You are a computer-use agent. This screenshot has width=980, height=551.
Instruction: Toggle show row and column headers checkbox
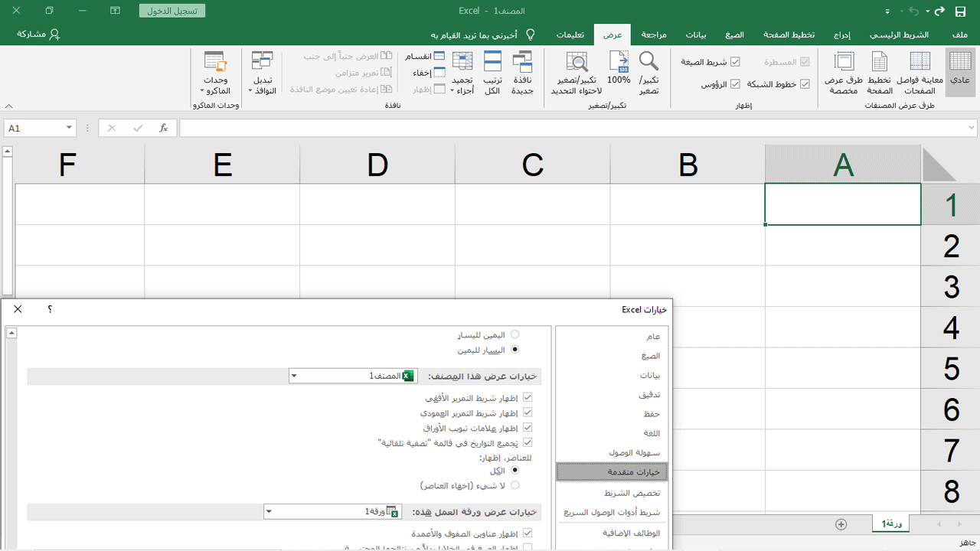click(527, 533)
